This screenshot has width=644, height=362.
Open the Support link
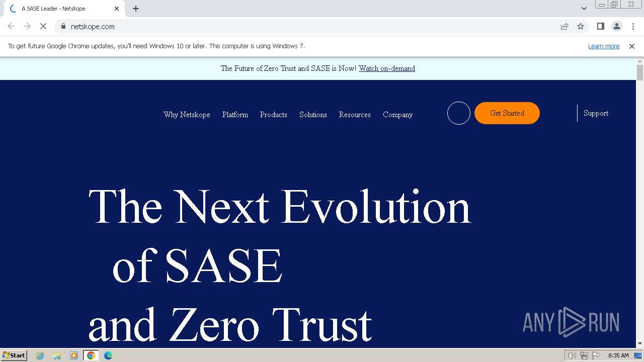coord(596,113)
